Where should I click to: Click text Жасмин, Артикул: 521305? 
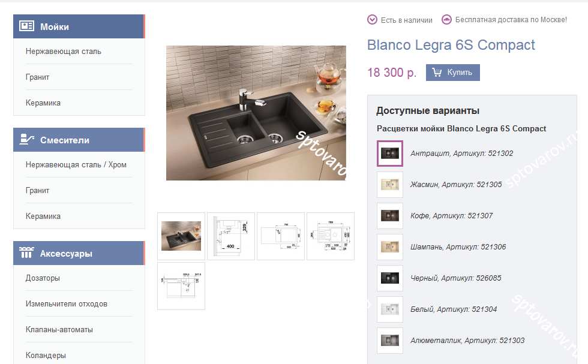pos(456,185)
